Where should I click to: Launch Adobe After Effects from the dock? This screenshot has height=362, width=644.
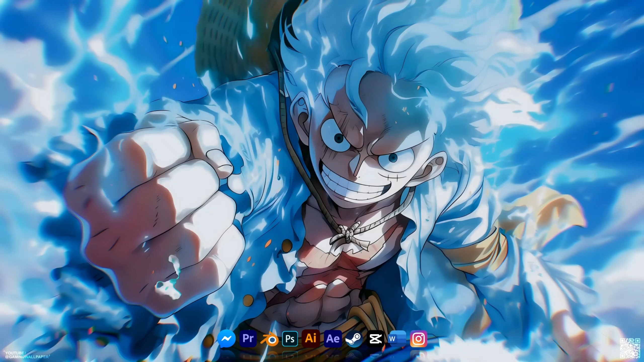pos(333,339)
